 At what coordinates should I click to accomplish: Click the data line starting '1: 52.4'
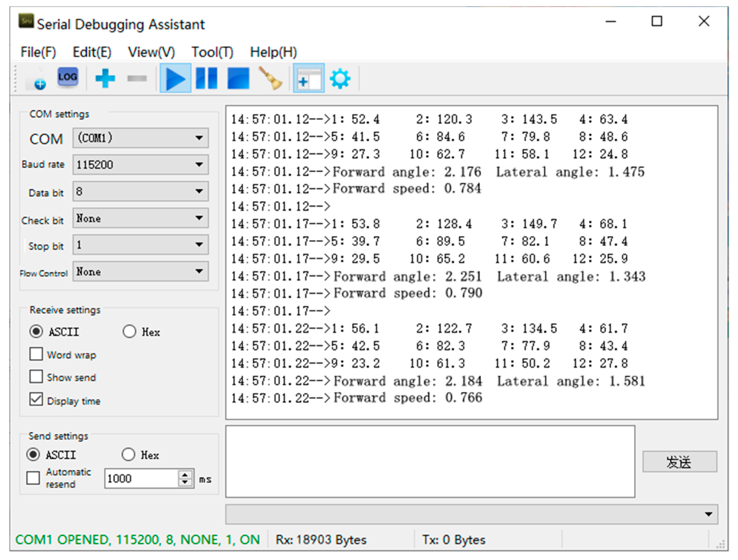[429, 119]
